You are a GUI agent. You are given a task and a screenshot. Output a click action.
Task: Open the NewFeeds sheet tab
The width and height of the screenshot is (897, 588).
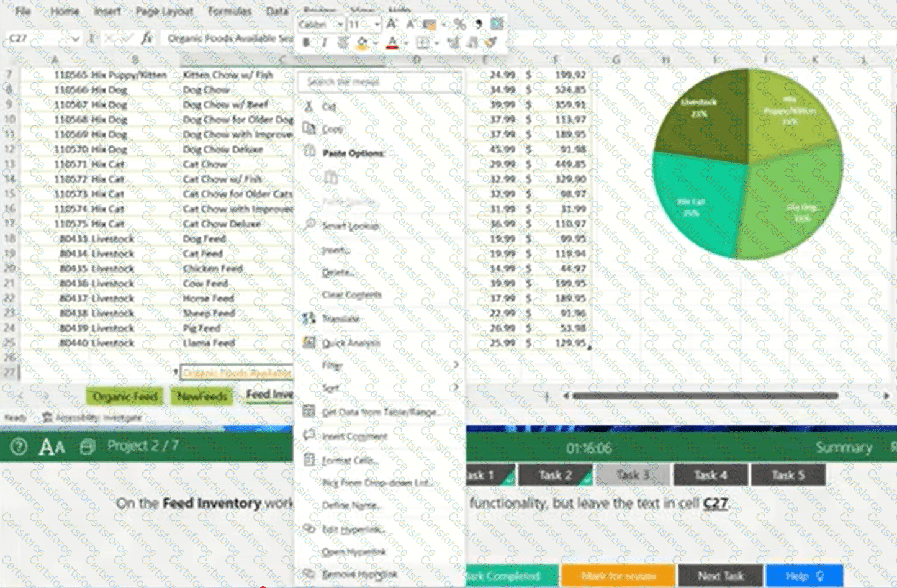click(202, 396)
